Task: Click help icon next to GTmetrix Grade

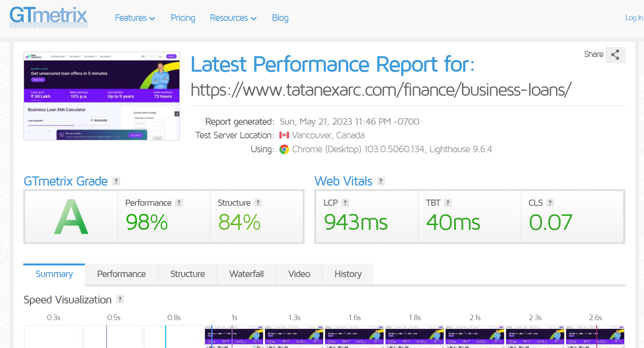Action: (x=116, y=181)
